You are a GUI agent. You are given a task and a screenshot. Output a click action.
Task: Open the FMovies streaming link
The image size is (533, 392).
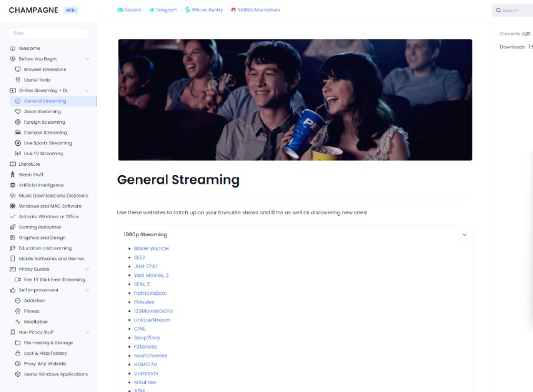(144, 302)
